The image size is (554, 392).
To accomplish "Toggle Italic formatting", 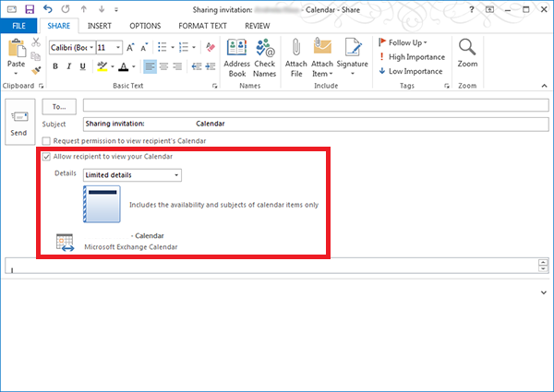I will point(68,66).
